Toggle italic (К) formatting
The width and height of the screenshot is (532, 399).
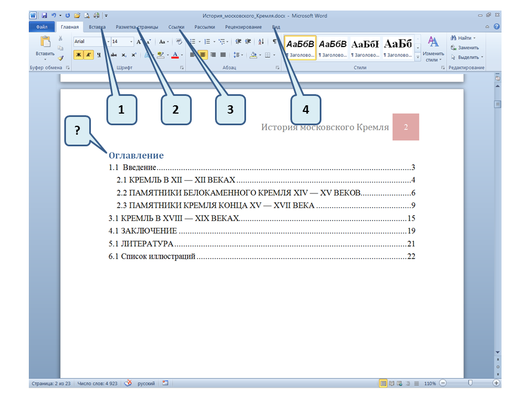(x=88, y=55)
